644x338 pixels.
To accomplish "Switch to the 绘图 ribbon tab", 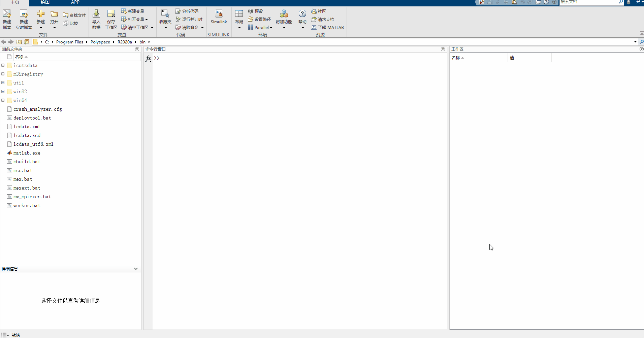I will (45, 2).
